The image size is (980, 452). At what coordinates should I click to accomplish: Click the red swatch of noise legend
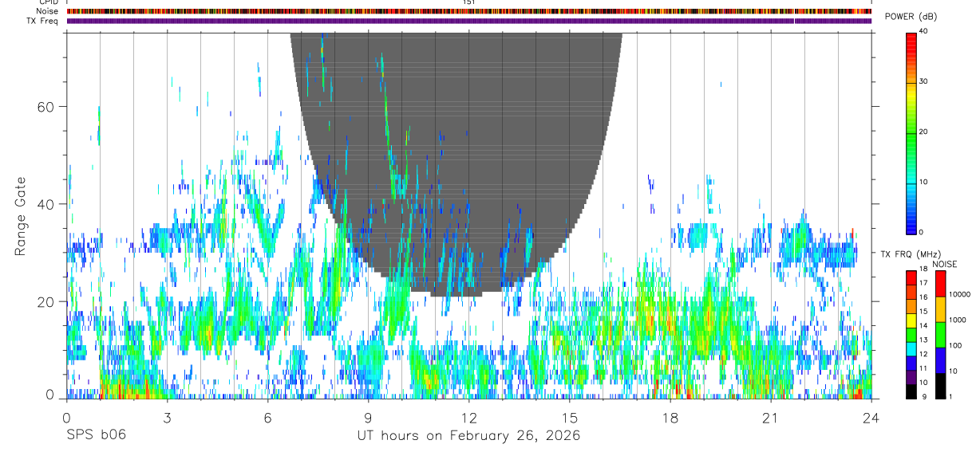pos(940,284)
